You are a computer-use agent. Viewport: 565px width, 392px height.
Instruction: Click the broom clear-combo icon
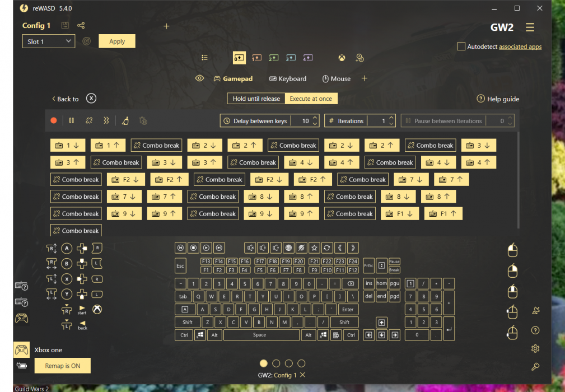click(125, 120)
